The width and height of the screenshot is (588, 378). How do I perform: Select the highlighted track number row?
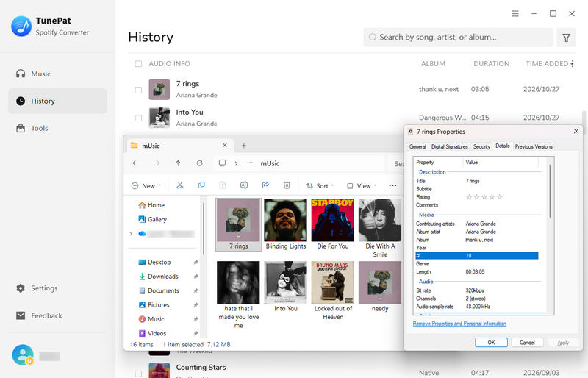point(476,256)
